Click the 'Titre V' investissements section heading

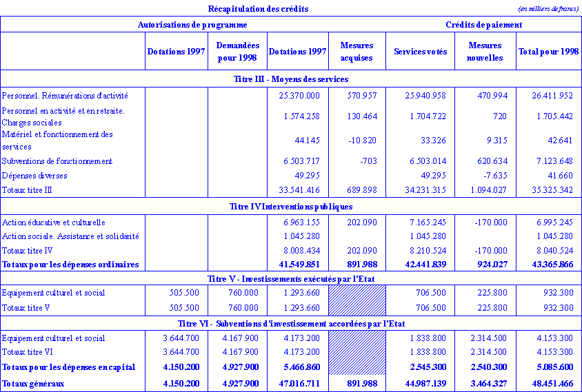pyautogui.click(x=290, y=278)
